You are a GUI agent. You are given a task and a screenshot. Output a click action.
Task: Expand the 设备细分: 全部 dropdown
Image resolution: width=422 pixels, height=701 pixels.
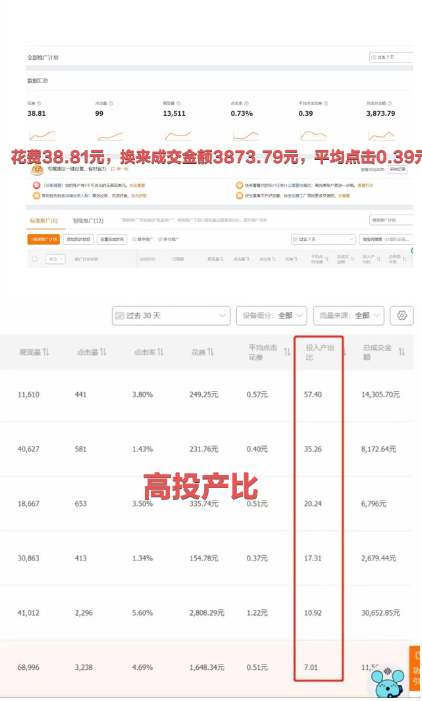pyautogui.click(x=271, y=316)
